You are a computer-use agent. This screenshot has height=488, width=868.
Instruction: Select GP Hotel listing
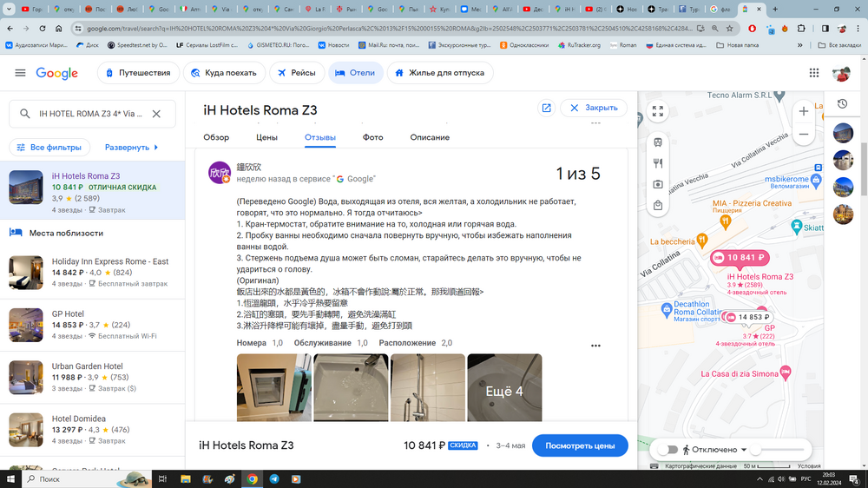tap(93, 325)
